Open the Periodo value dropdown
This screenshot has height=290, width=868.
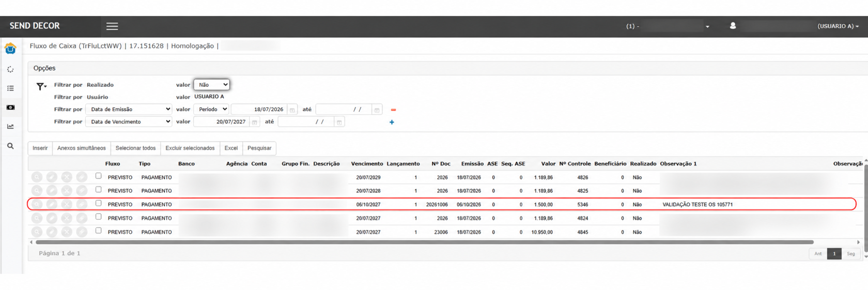(x=211, y=110)
